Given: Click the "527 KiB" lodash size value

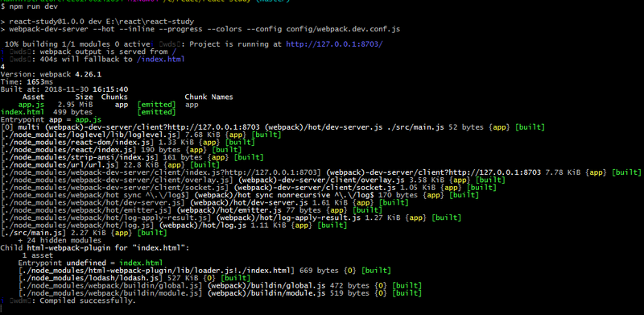Looking at the screenshot, I should [184, 278].
